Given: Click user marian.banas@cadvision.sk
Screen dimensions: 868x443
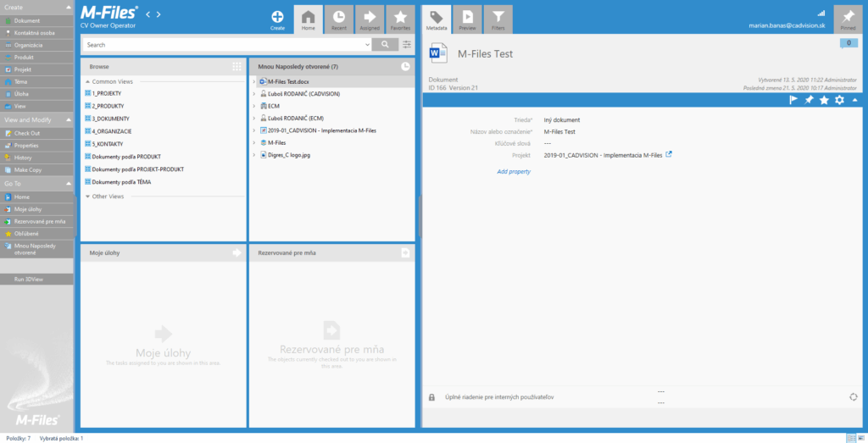Looking at the screenshot, I should [787, 25].
